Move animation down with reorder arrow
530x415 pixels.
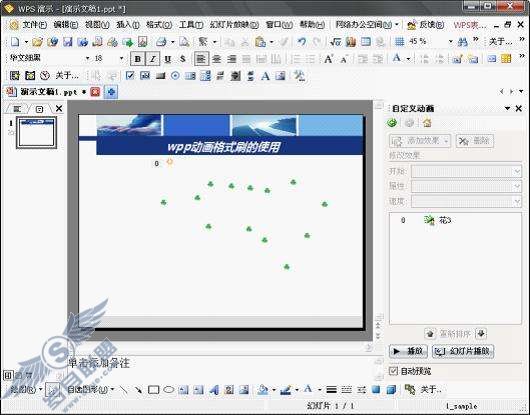481,334
